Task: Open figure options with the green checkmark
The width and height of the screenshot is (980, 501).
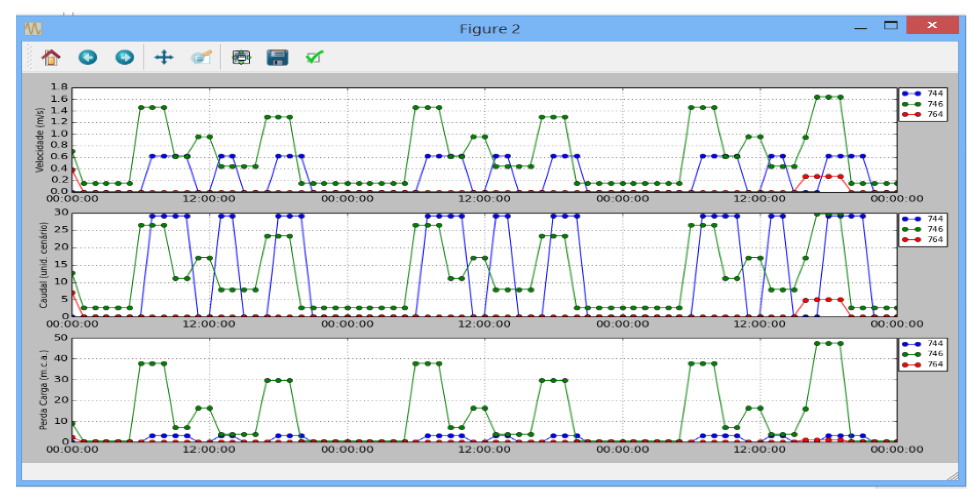Action: click(x=314, y=58)
